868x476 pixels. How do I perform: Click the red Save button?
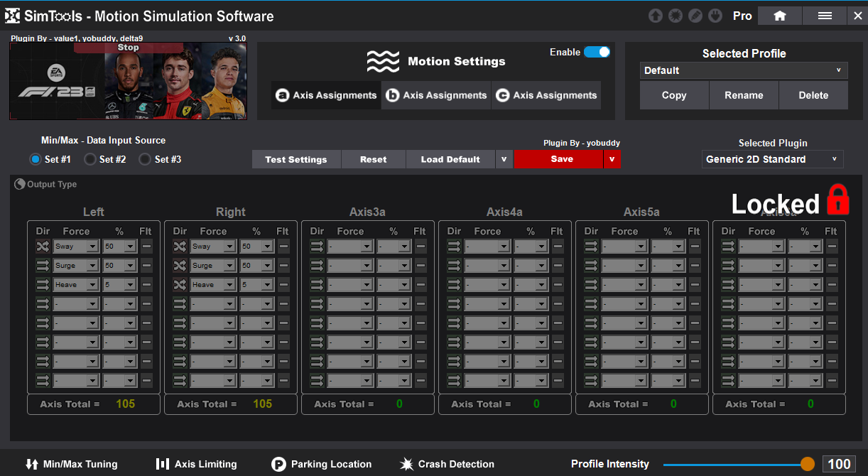pyautogui.click(x=558, y=159)
